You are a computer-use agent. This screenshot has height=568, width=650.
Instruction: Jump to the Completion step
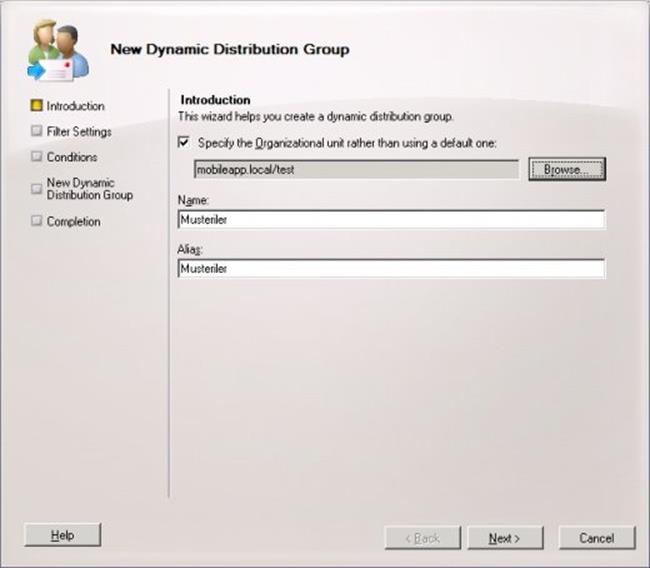73,221
